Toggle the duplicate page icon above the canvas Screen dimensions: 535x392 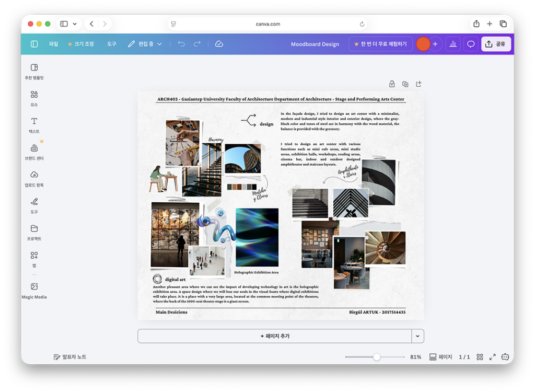405,84
